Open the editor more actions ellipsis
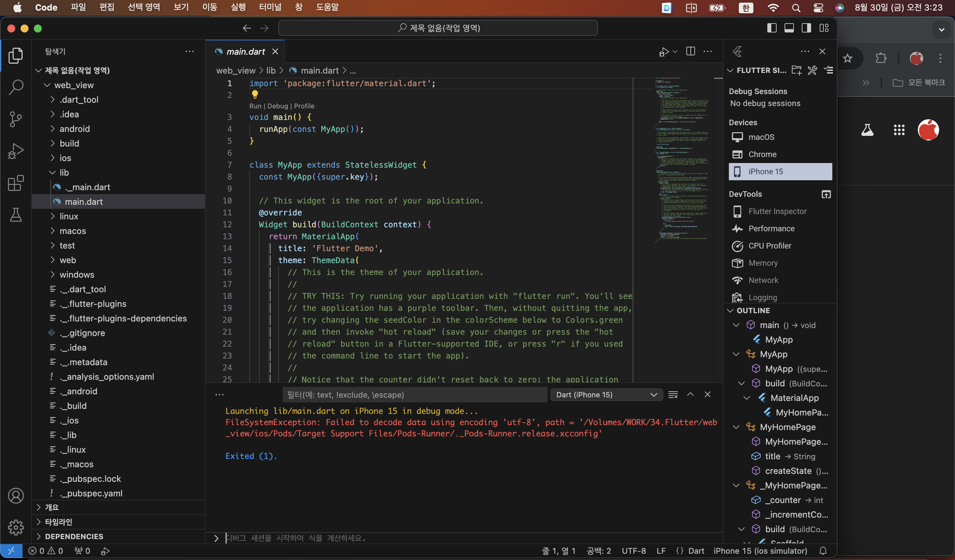Viewport: 955px width, 560px height. coord(708,51)
